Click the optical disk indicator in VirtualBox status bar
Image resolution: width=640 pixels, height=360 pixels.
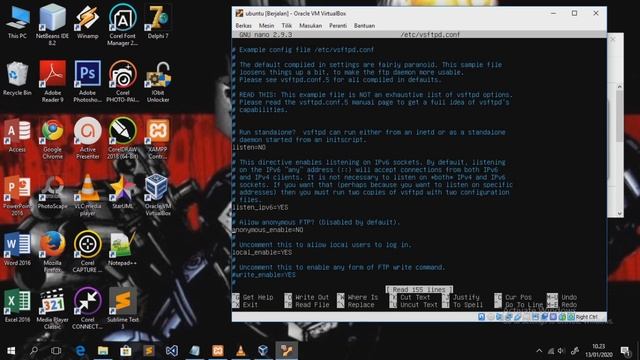click(x=491, y=317)
